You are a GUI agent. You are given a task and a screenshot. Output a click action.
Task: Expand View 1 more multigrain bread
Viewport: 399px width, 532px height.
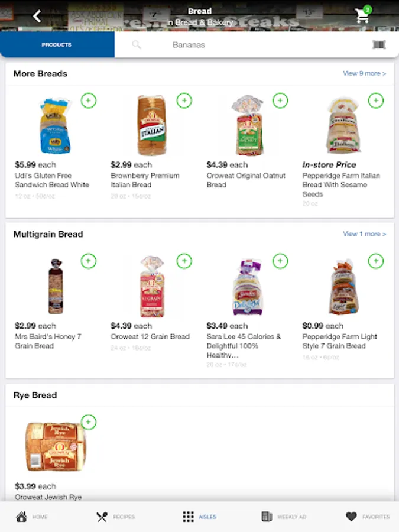(x=364, y=234)
